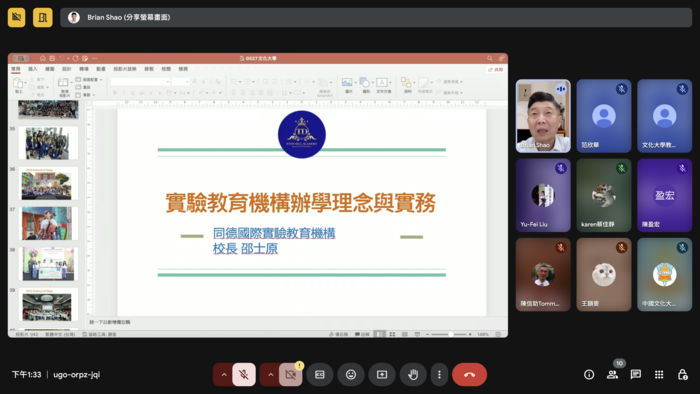The height and width of the screenshot is (394, 700).
Task: Select Brian Shao video tile
Action: (x=543, y=116)
